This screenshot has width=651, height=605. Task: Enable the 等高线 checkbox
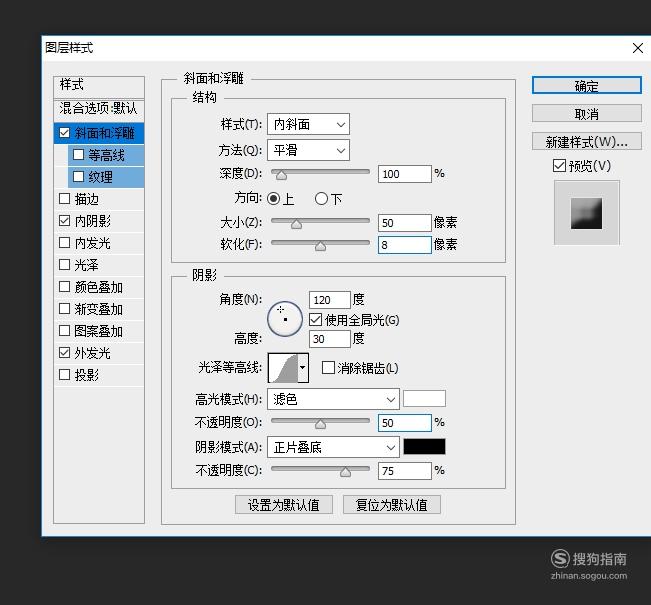click(x=78, y=155)
